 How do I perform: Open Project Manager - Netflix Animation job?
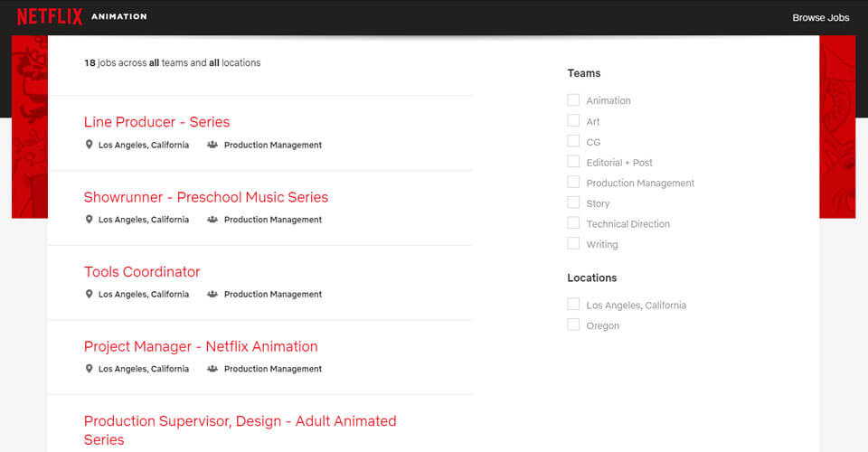point(201,346)
